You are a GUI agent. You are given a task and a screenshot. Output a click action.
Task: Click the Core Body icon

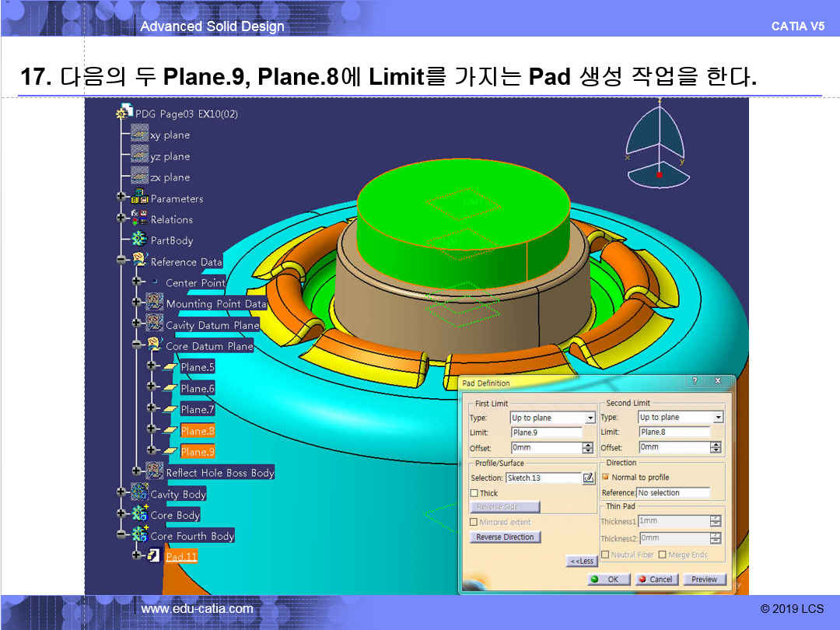[140, 514]
